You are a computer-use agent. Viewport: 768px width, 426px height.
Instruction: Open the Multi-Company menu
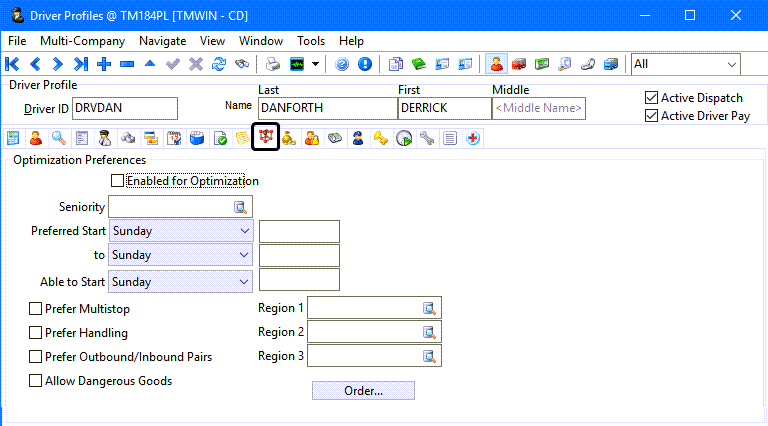(82, 41)
